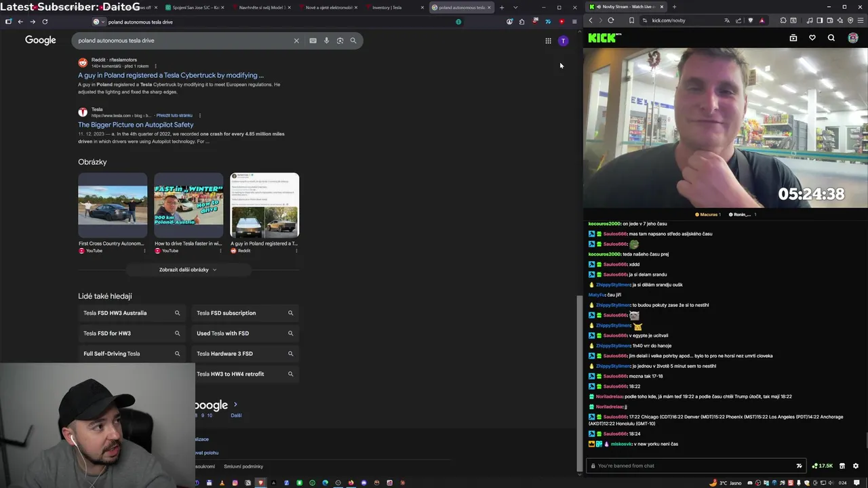Viewport: 868px width, 488px height.
Task: Search related 'Tesla FSD subscription'
Action: point(245,313)
